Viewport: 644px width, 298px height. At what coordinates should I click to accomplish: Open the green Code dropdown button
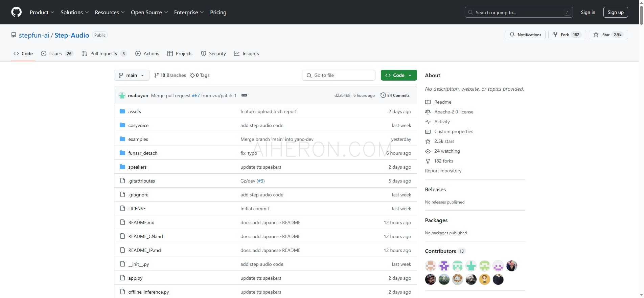tap(399, 75)
